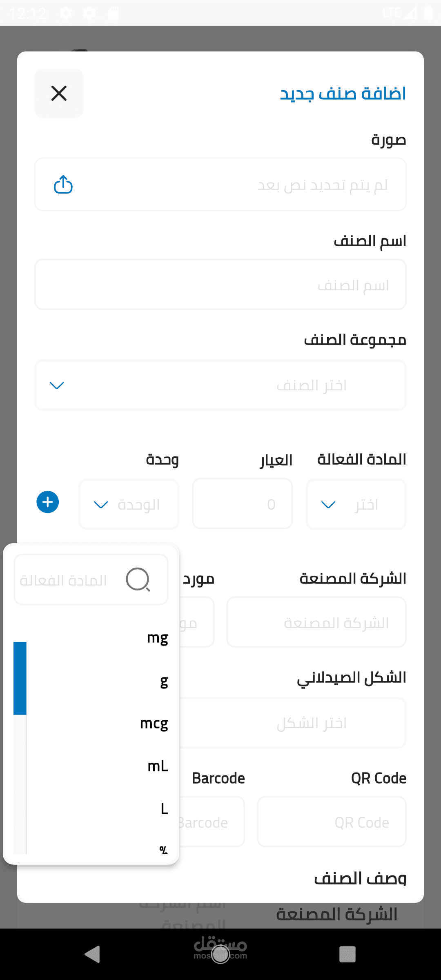Click the blue scrollbar thumb in unit list
The image size is (441, 980).
coord(20,678)
